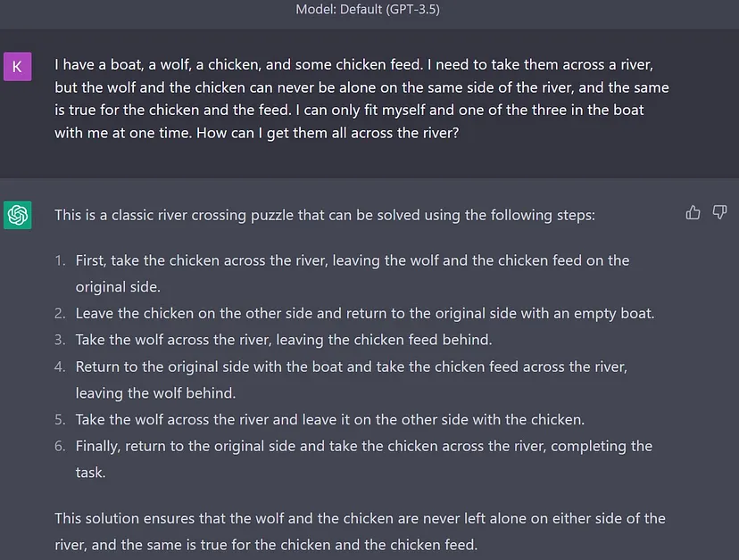Click list numeral 3 in the response
Viewport: 739px width, 560px height.
[x=60, y=340]
